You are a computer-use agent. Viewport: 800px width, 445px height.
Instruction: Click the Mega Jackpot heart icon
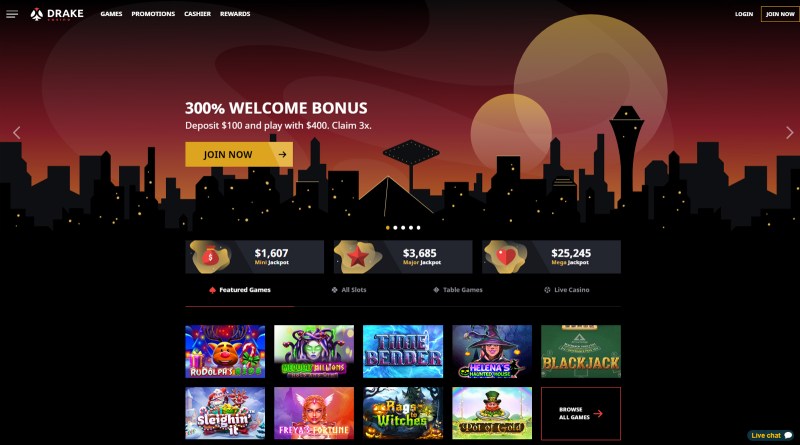click(x=506, y=257)
